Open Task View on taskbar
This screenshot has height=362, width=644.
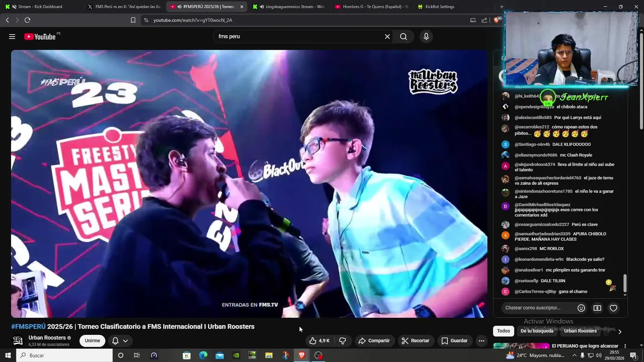coord(137,355)
